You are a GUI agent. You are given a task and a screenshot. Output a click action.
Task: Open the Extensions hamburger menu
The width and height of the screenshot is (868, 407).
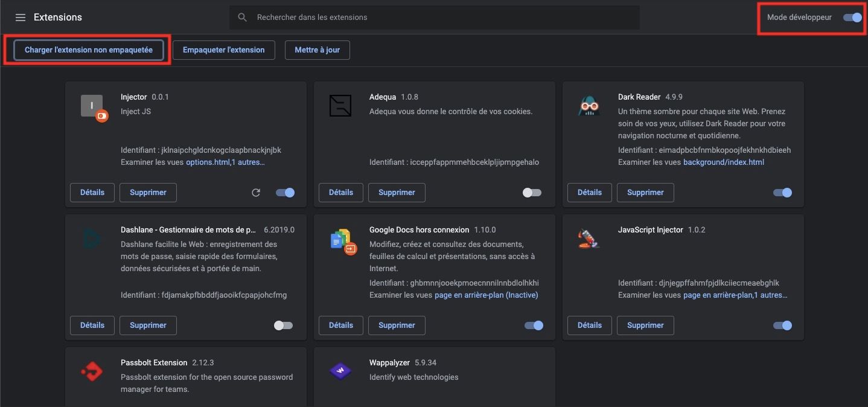click(x=21, y=18)
